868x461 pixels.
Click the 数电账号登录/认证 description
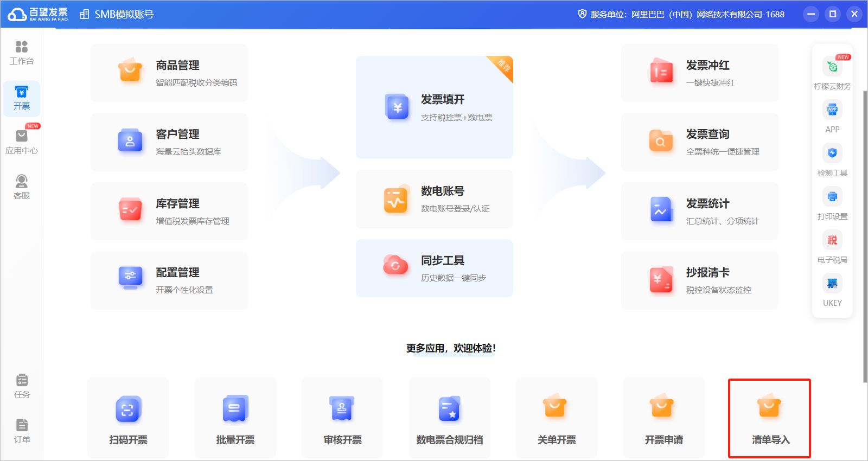click(455, 209)
